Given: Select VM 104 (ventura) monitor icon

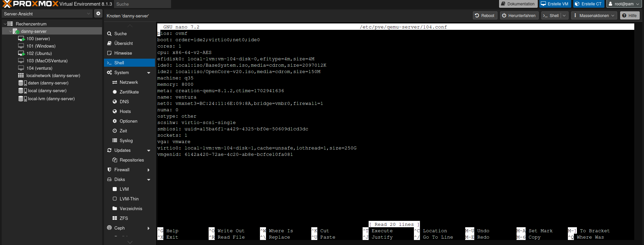Looking at the screenshot, I should [x=21, y=68].
